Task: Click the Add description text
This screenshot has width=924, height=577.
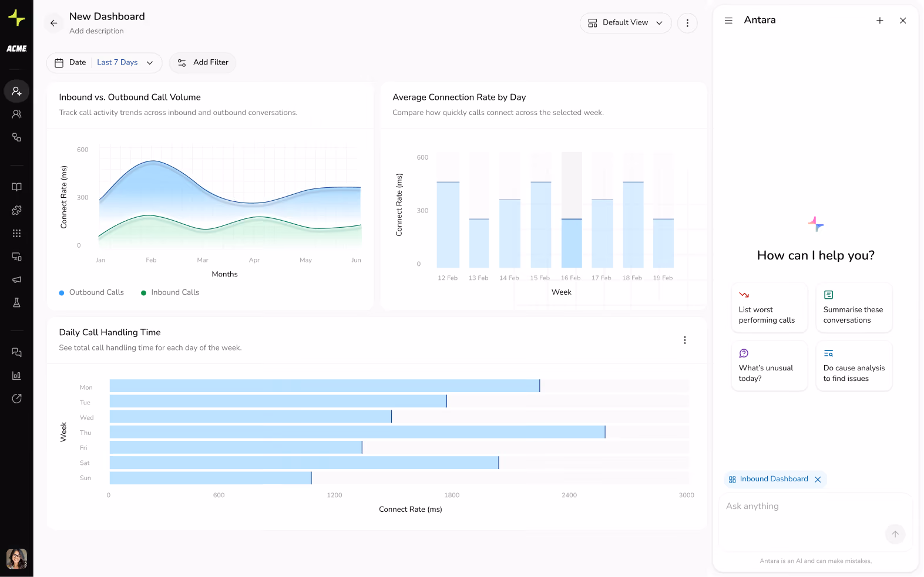Action: tap(96, 31)
